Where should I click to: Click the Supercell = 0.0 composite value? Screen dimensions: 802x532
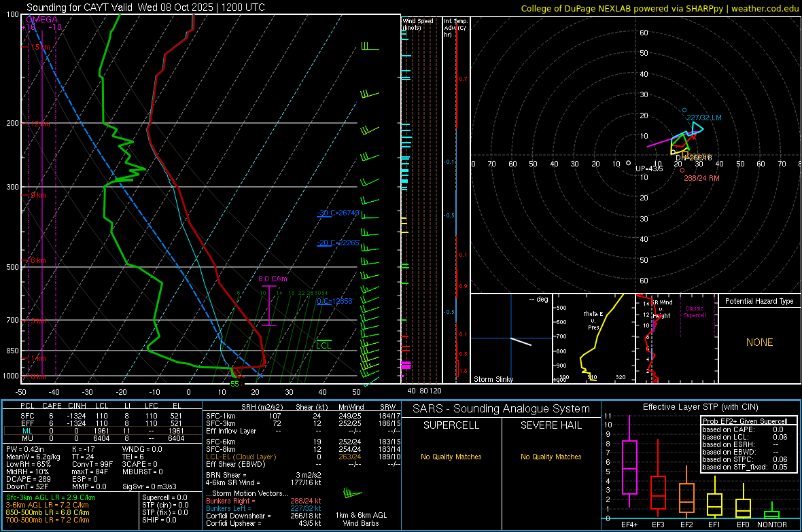pos(164,497)
